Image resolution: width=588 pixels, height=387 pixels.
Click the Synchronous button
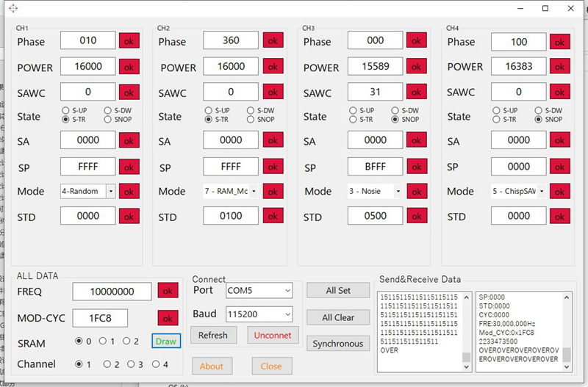[337, 344]
